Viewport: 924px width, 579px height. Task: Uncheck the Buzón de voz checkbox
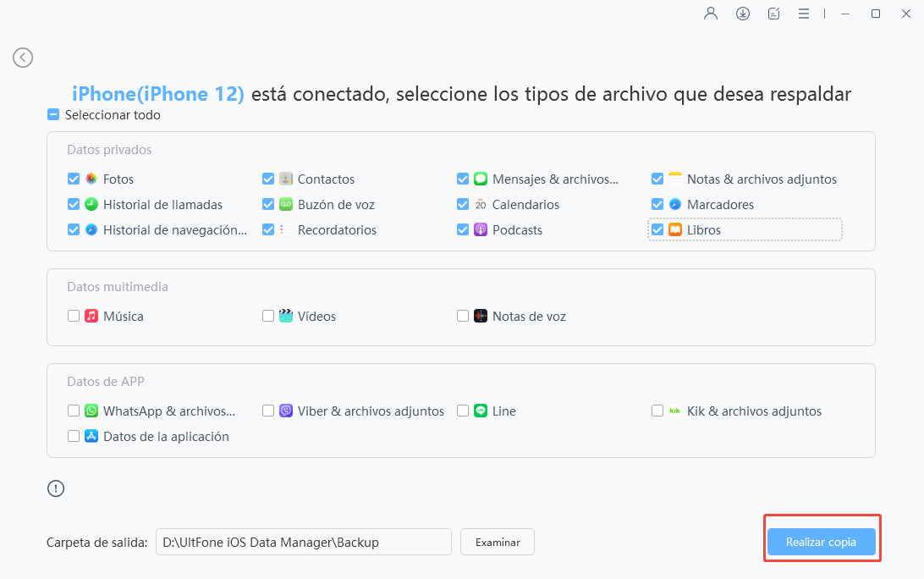coord(268,204)
